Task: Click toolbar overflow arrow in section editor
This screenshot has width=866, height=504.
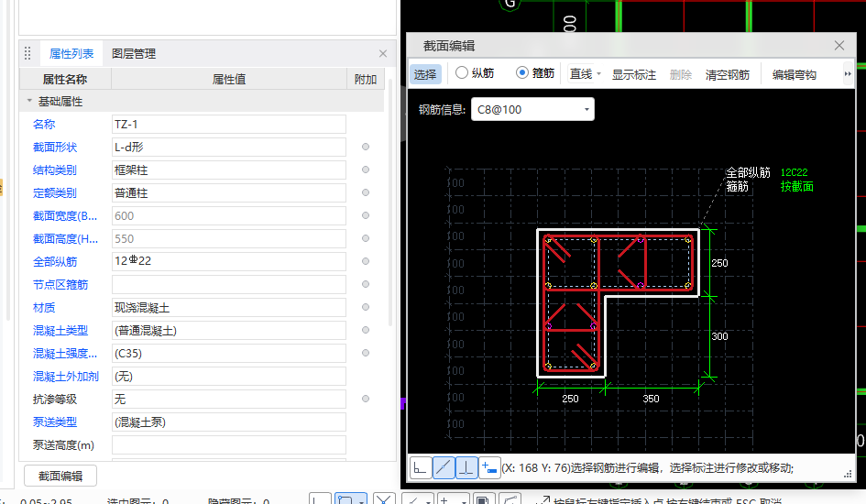Action: [848, 74]
